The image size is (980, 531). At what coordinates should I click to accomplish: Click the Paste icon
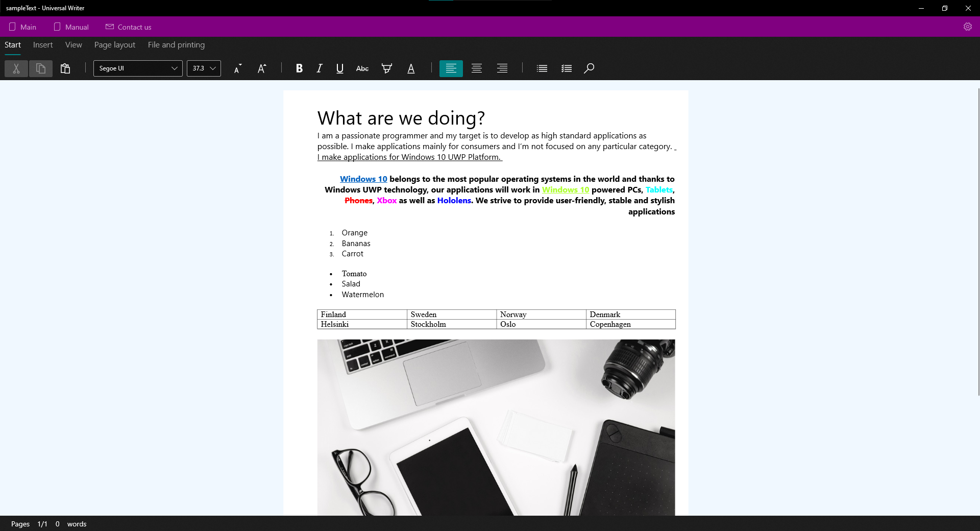(x=65, y=68)
